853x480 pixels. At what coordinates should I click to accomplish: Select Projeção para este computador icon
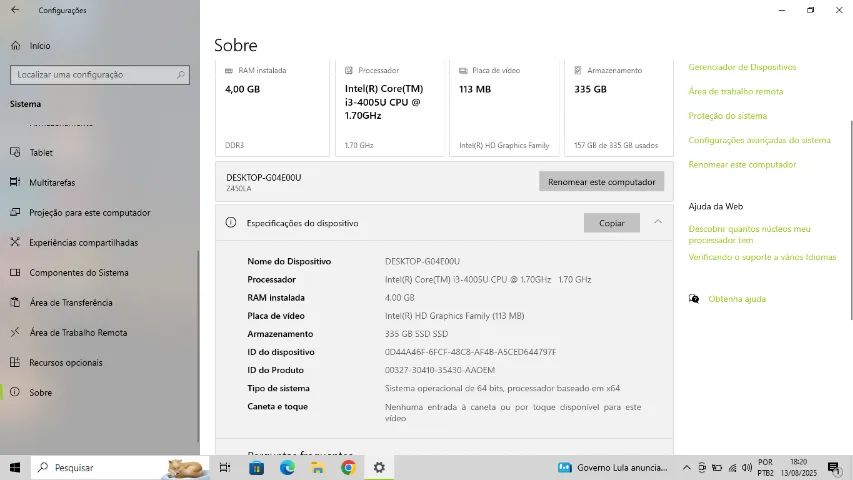click(x=15, y=212)
